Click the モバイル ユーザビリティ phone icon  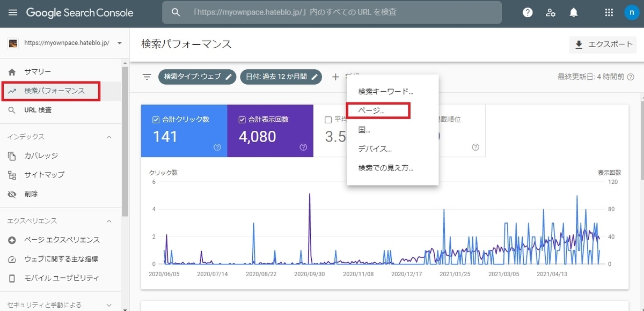tap(12, 278)
